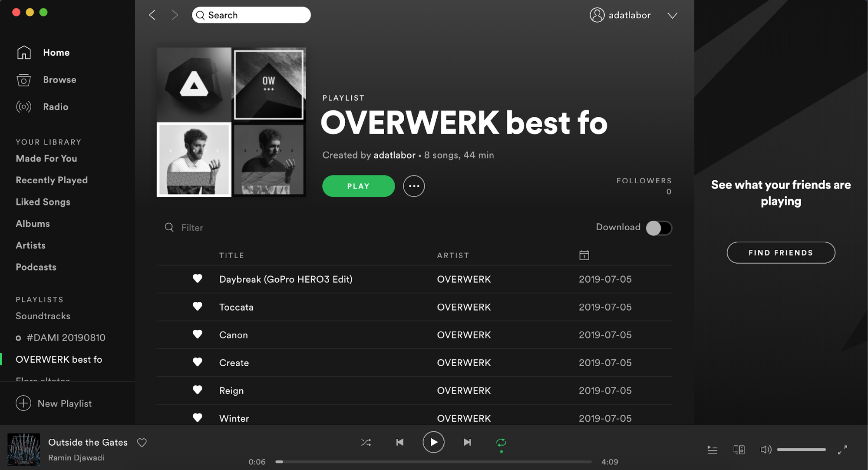Viewport: 868px width, 470px height.
Task: Open the play queue icon
Action: tap(712, 450)
